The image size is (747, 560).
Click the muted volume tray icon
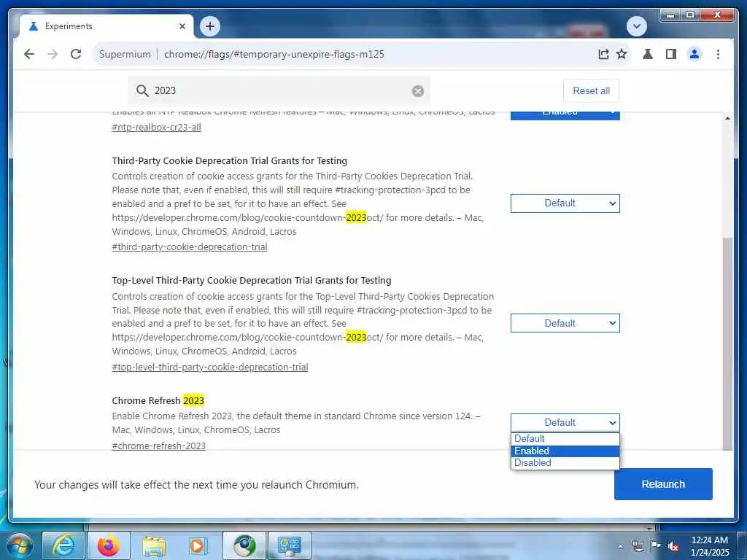pyautogui.click(x=673, y=547)
